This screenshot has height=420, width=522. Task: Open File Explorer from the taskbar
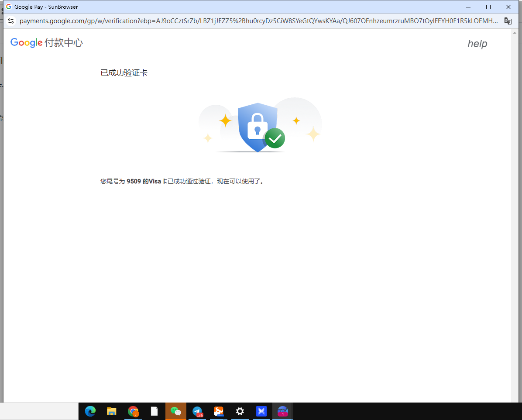point(112,411)
